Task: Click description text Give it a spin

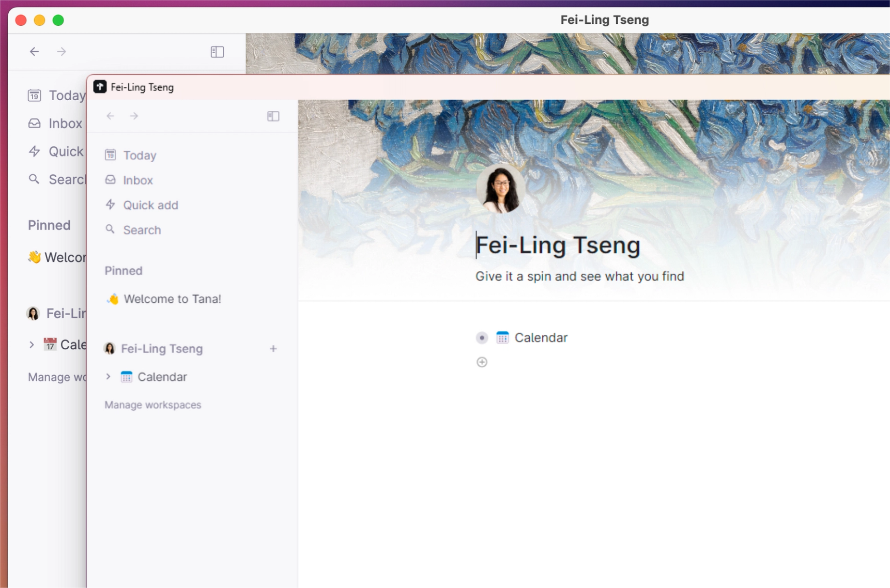Action: (579, 276)
